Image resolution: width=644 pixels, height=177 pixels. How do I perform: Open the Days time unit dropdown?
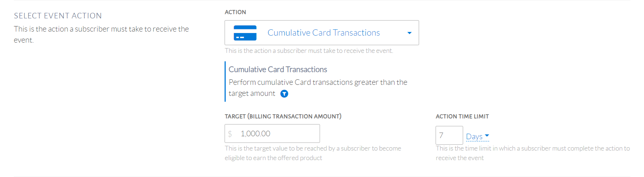click(474, 137)
